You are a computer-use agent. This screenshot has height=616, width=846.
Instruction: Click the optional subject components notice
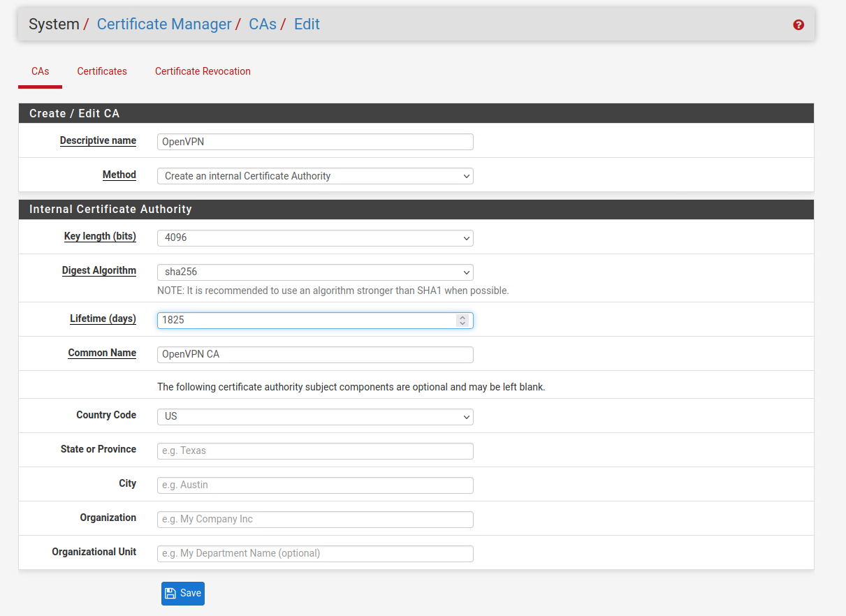pyautogui.click(x=351, y=387)
